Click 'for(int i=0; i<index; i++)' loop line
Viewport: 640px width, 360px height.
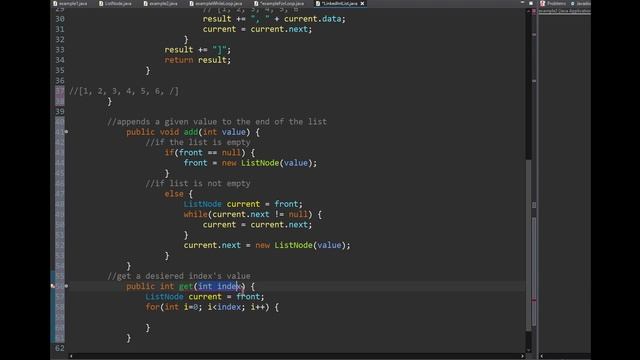pyautogui.click(x=212, y=307)
